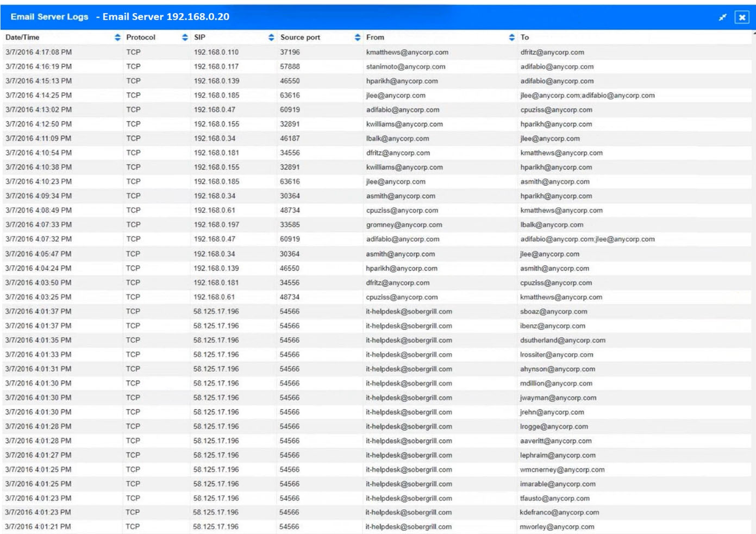Click recipient dfritz@anycorp.com
Viewport: 756px width, 534px height.
(x=552, y=52)
